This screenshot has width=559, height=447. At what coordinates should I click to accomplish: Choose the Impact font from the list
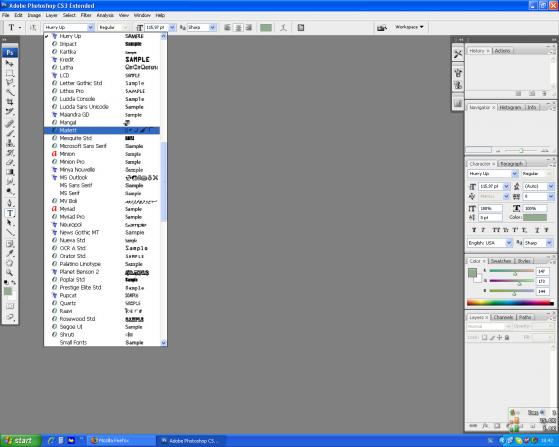click(x=102, y=44)
